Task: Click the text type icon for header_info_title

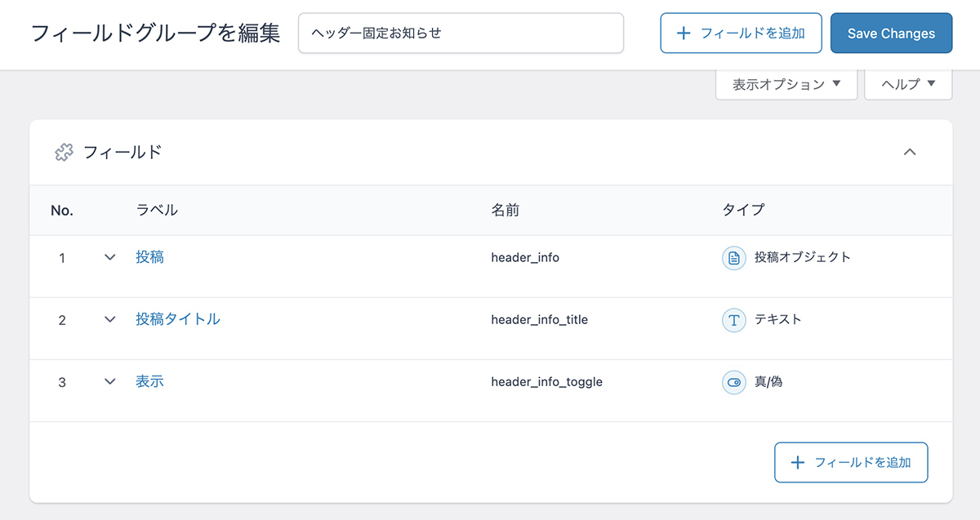Action: coord(733,320)
